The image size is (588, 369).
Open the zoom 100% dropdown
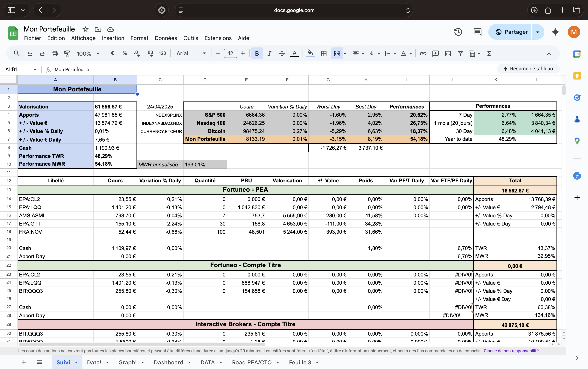[88, 53]
